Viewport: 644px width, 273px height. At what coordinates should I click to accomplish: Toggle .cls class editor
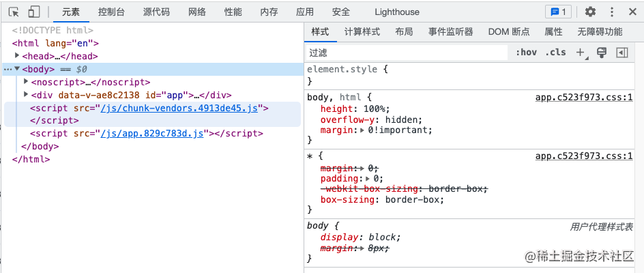(x=555, y=53)
